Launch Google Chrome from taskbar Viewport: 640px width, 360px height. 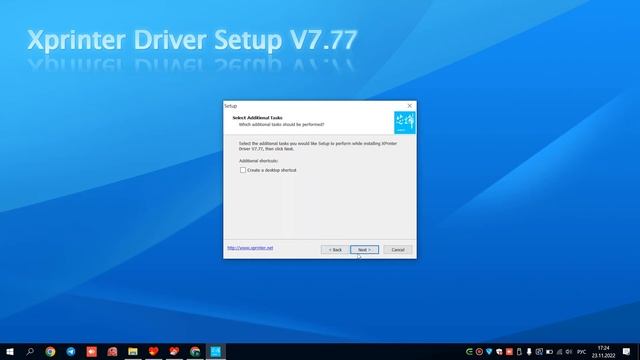(x=50, y=351)
